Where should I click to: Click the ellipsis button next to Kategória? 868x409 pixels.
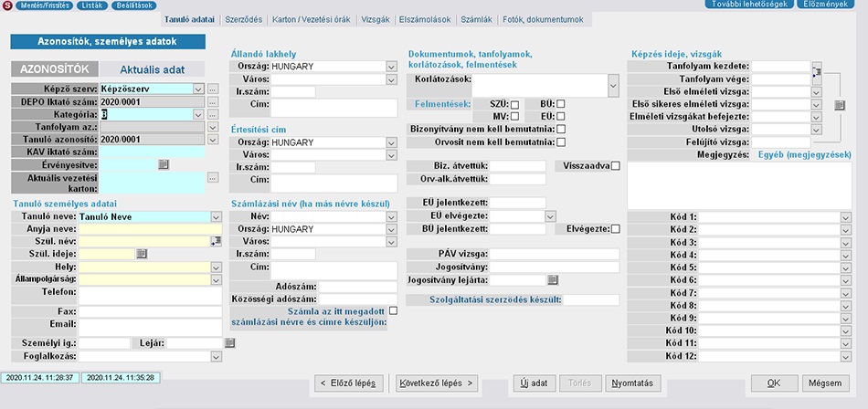coord(213,114)
